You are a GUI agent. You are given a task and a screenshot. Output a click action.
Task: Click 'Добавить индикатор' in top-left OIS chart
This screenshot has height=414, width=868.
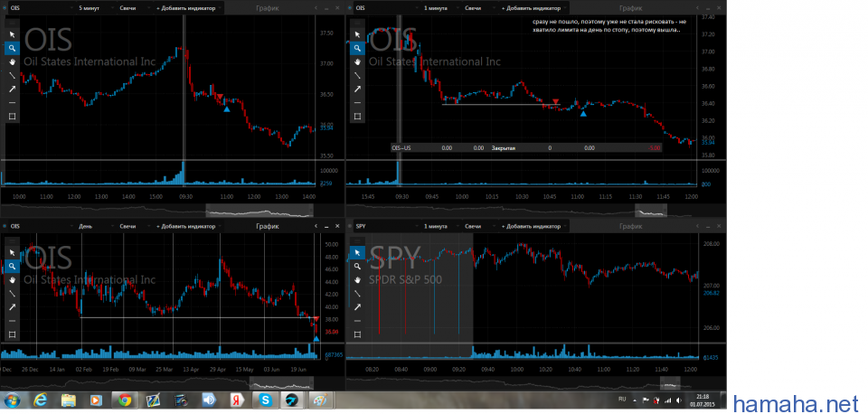coord(185,7)
